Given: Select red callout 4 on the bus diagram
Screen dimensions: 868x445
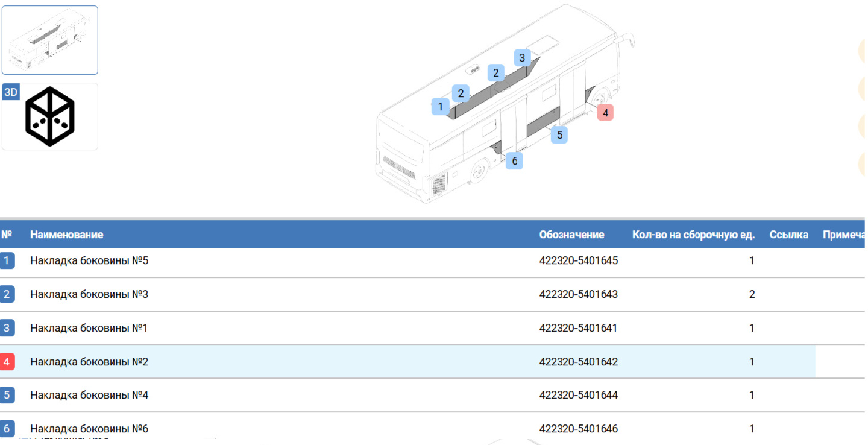Looking at the screenshot, I should tap(605, 112).
